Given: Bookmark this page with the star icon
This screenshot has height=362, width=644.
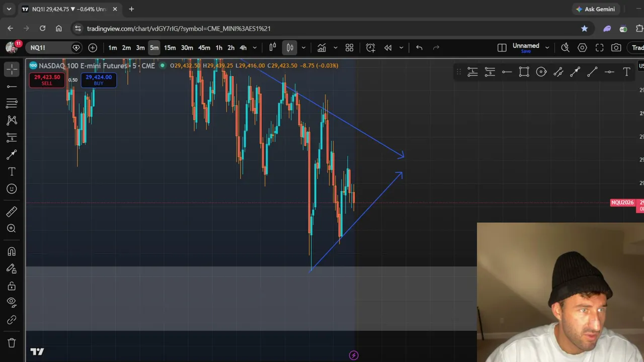Looking at the screenshot, I should pos(584,29).
